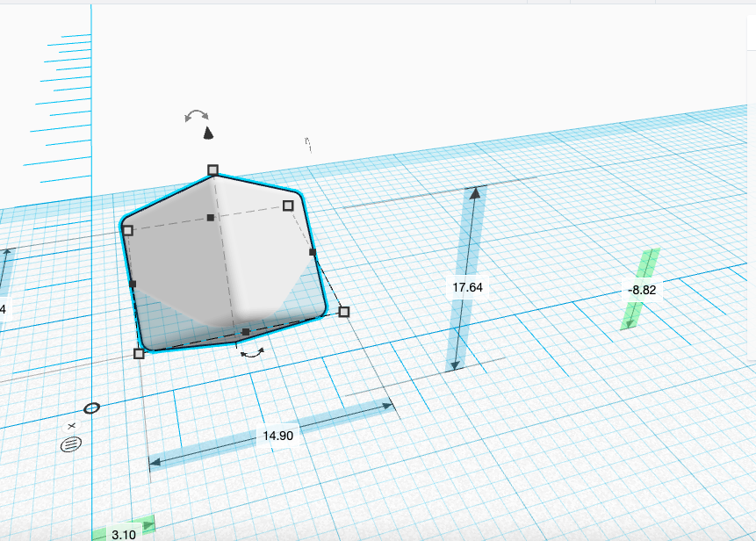Click the curved rotation arrow above the shape
The height and width of the screenshot is (541, 756).
click(197, 116)
